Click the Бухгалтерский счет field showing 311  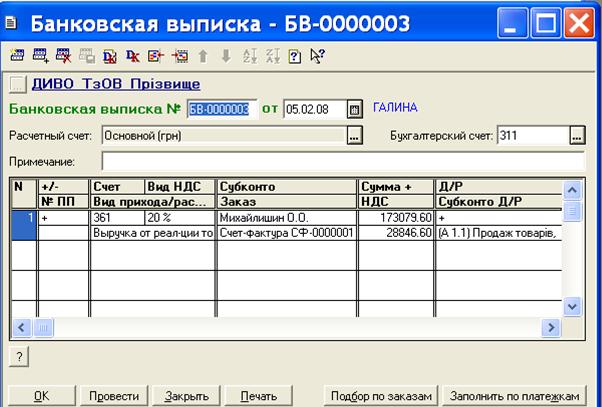(533, 136)
